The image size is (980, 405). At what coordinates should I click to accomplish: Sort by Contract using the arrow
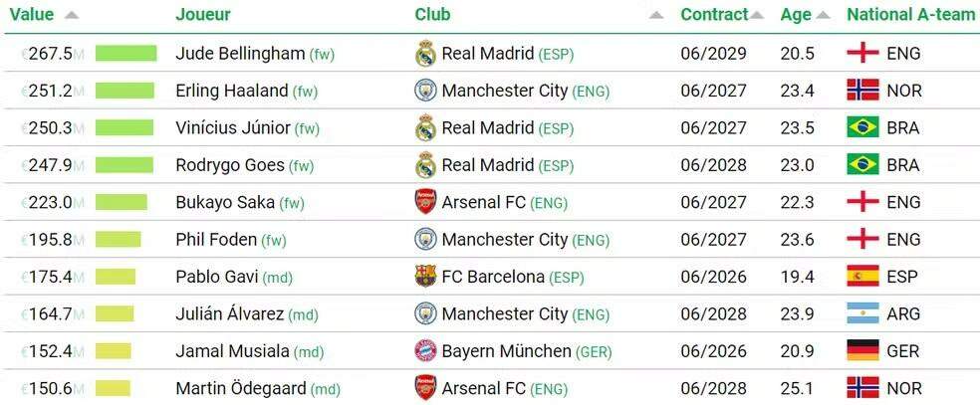[x=757, y=16]
